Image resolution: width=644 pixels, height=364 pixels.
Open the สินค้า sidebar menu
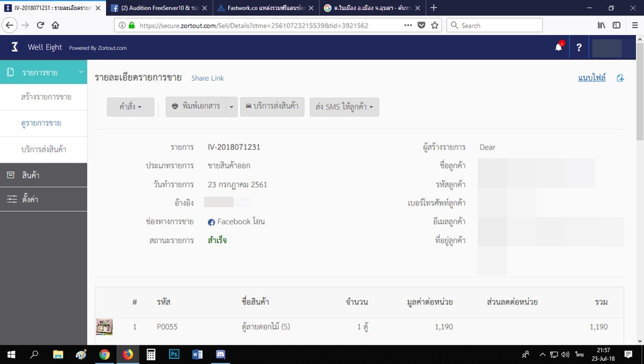click(44, 175)
